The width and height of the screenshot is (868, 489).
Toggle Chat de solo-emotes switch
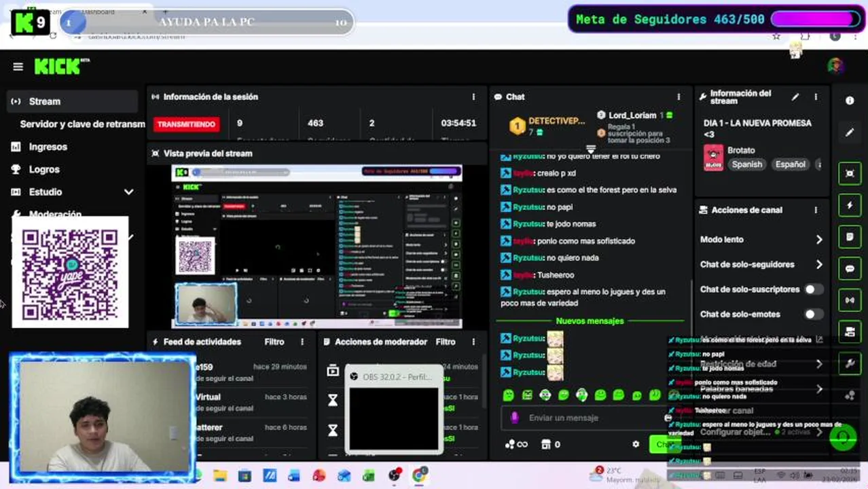coord(813,314)
